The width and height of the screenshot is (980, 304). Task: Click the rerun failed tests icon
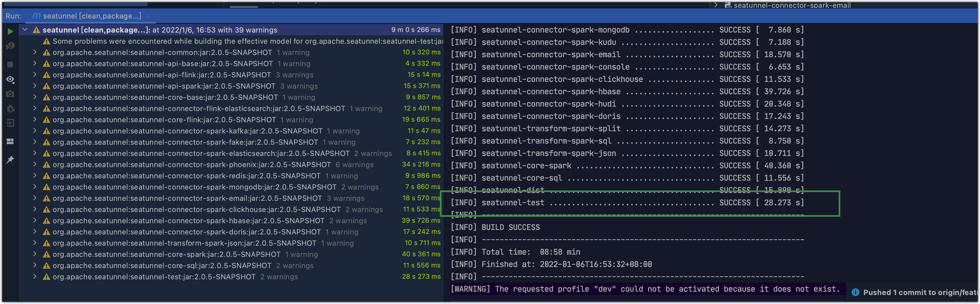coord(10,46)
